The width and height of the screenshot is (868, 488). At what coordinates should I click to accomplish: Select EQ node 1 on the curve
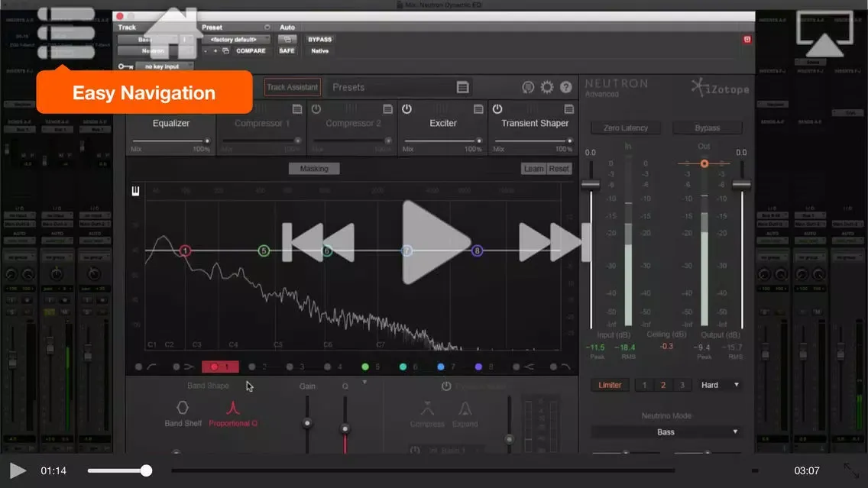pyautogui.click(x=185, y=251)
